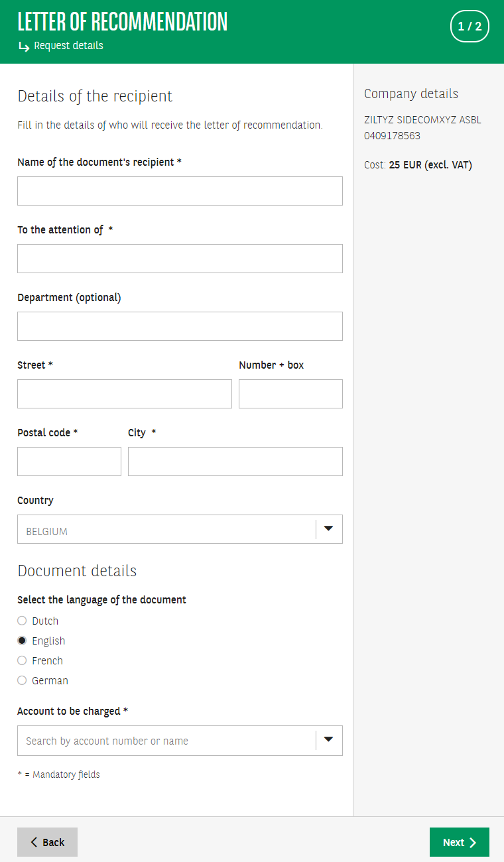Focus the City input field
Viewport: 504px width, 862px height.
235,462
